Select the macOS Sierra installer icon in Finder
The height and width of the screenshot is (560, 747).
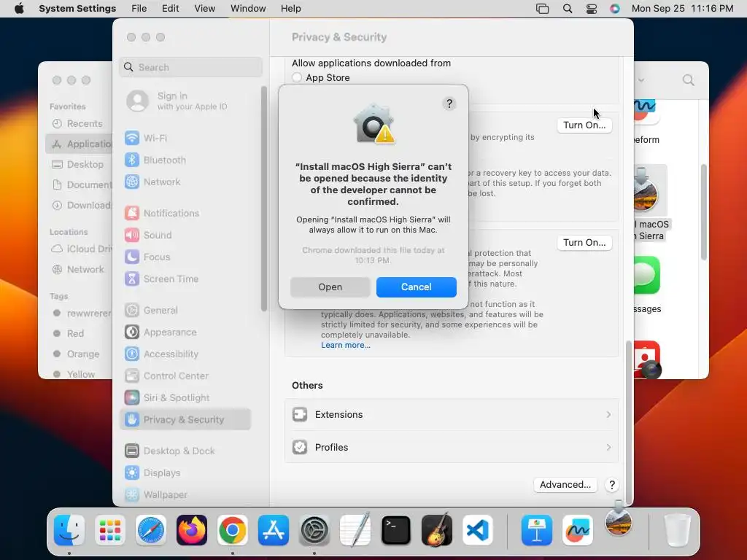646,190
